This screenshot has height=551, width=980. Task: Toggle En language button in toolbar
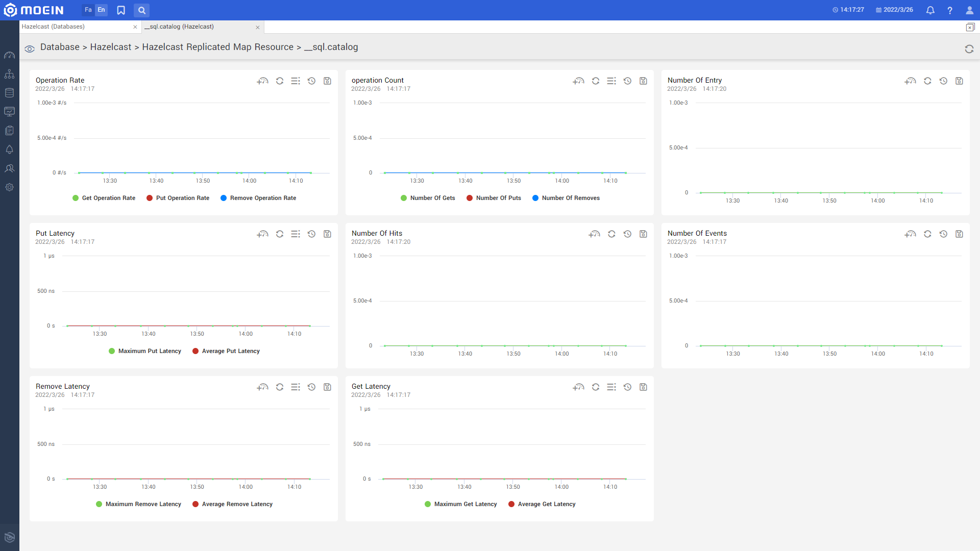click(101, 9)
